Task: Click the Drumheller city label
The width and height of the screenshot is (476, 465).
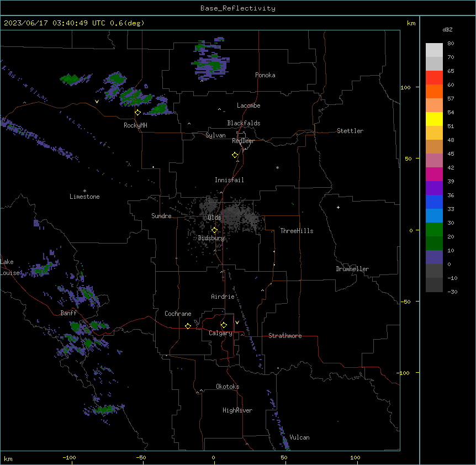Action: point(352,269)
